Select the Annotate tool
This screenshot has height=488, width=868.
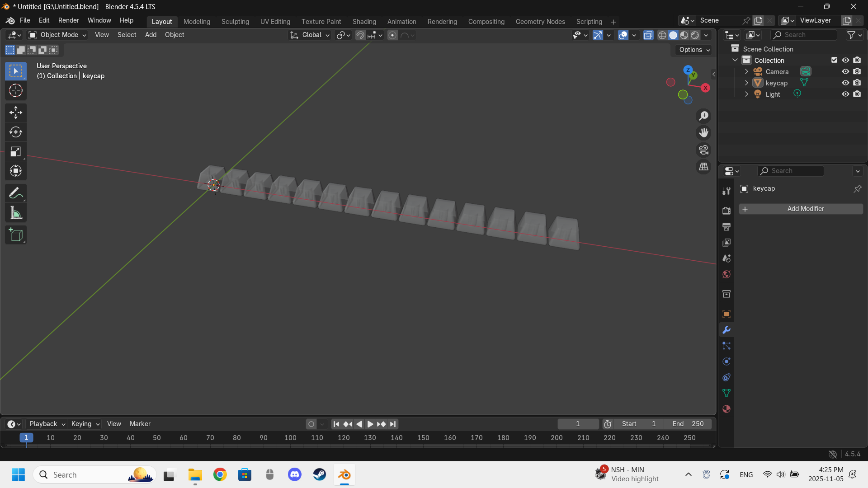tap(16, 193)
